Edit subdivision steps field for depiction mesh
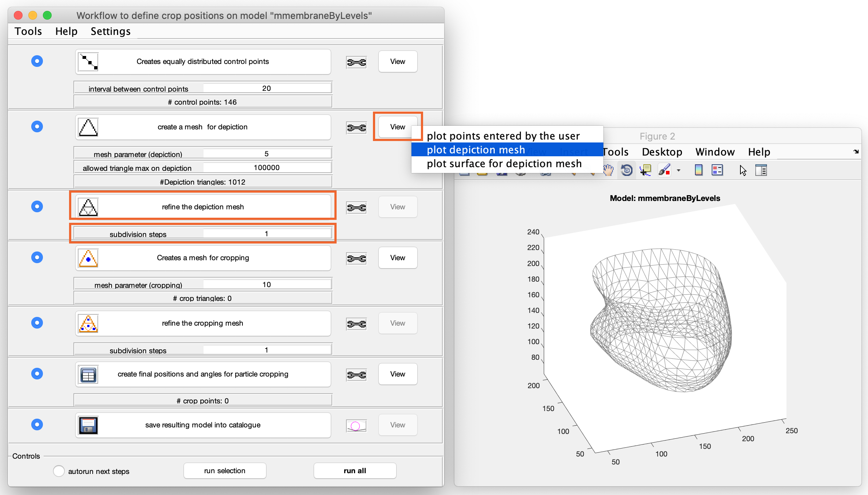This screenshot has height=495, width=868. pyautogui.click(x=267, y=234)
